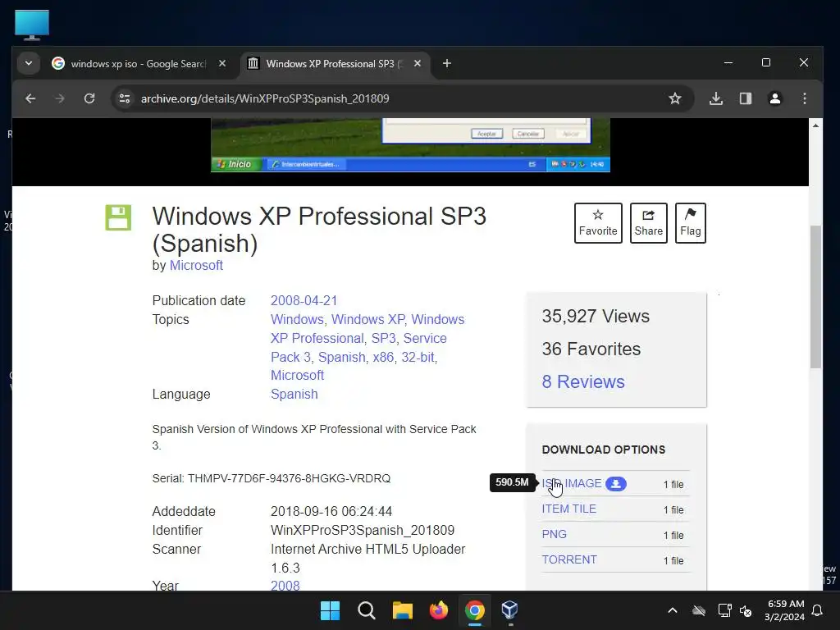Open File Explorer from the taskbar
840x630 pixels.
tap(402, 610)
